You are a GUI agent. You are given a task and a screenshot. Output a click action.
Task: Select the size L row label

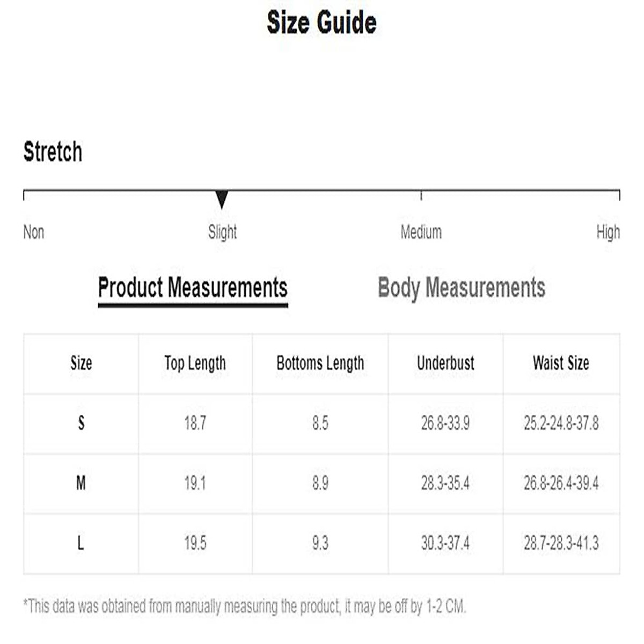coord(81,543)
